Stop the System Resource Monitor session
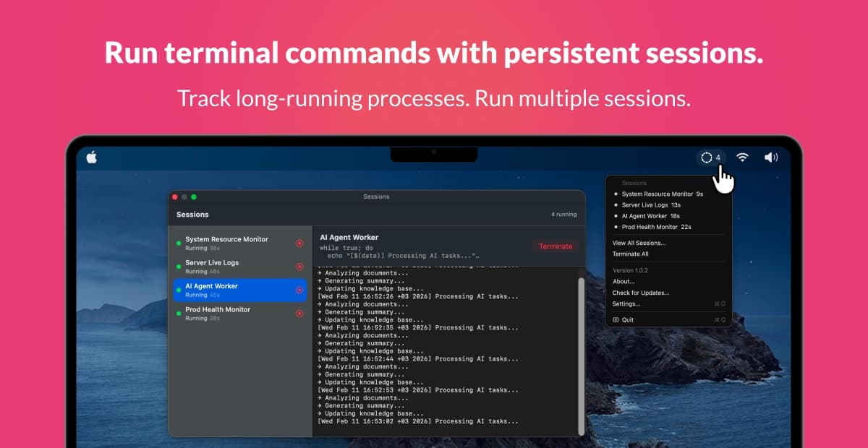This screenshot has height=448, width=868. [x=300, y=244]
